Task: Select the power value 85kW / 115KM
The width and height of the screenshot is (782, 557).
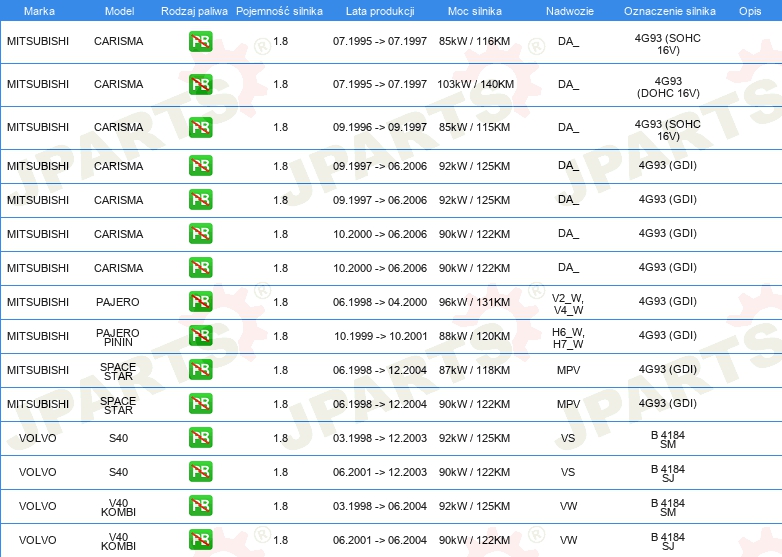Action: coord(474,127)
